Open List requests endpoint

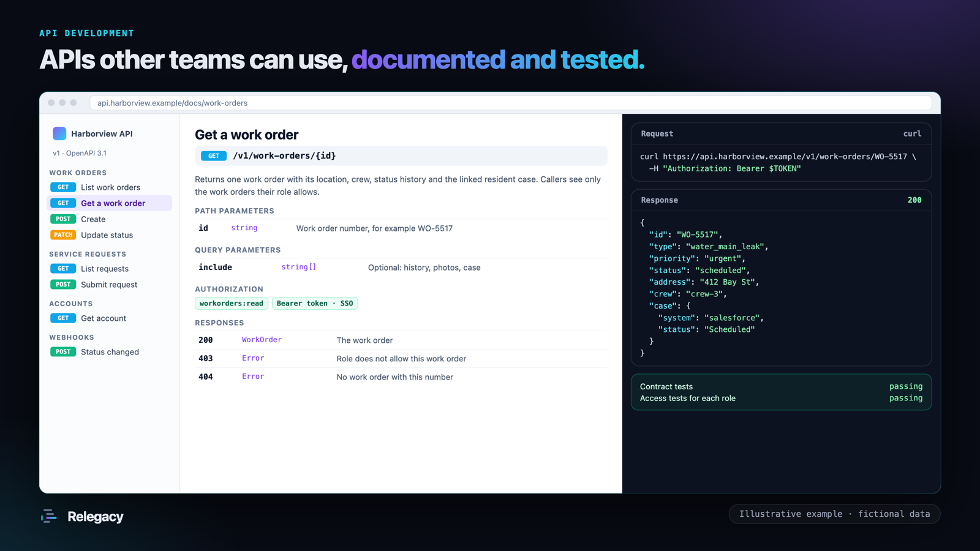pos(110,269)
